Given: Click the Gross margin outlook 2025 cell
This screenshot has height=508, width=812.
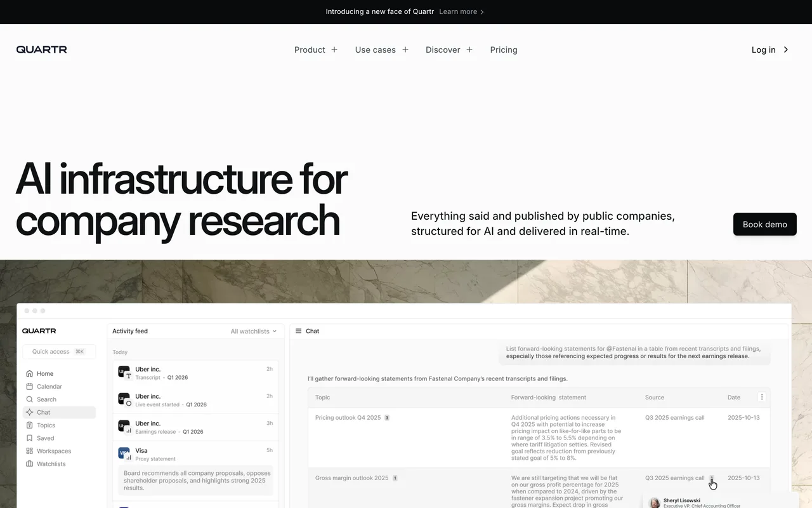Looking at the screenshot, I should pyautogui.click(x=351, y=478).
